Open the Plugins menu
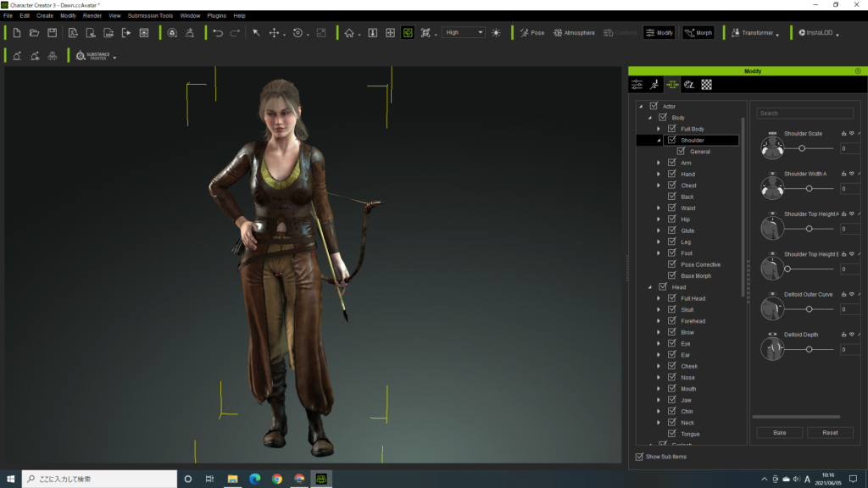 216,15
